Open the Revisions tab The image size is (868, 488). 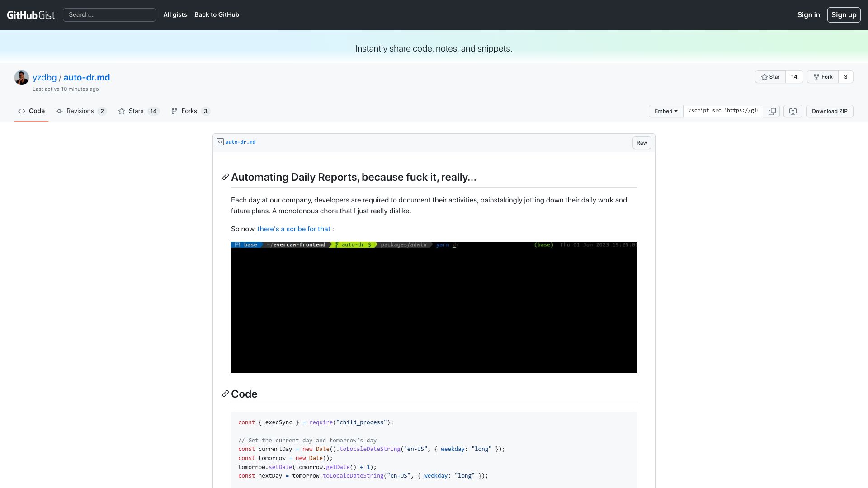pos(81,111)
